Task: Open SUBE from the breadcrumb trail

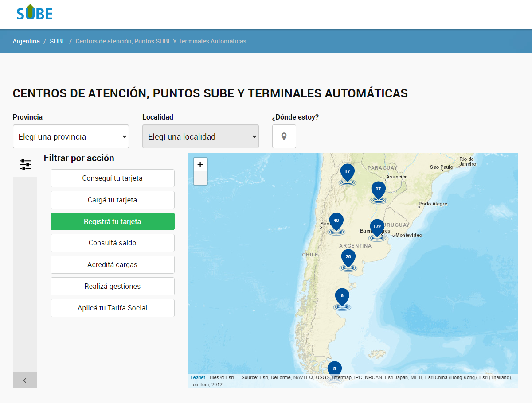Action: [x=58, y=41]
